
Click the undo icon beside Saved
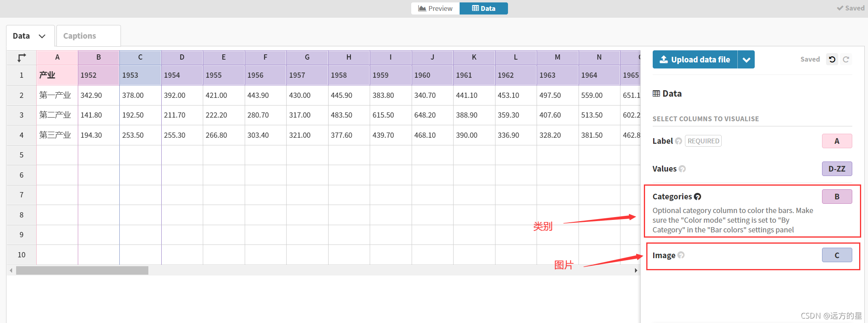point(832,60)
